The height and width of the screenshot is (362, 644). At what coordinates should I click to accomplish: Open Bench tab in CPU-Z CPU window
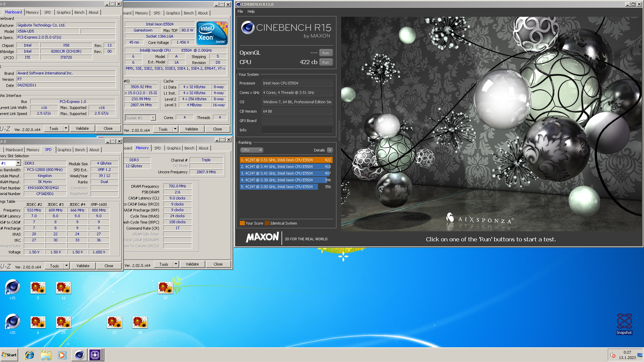point(189,13)
